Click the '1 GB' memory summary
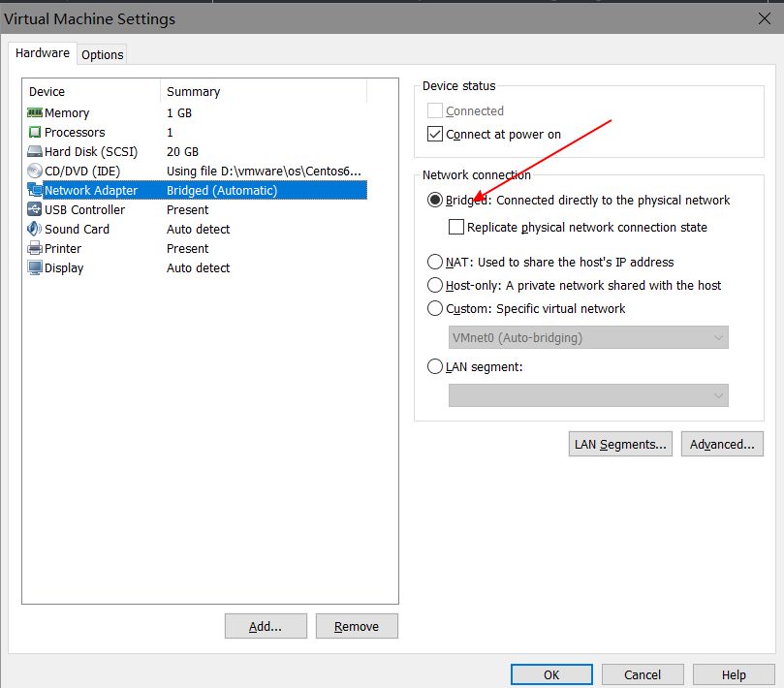The image size is (784, 688). [179, 113]
